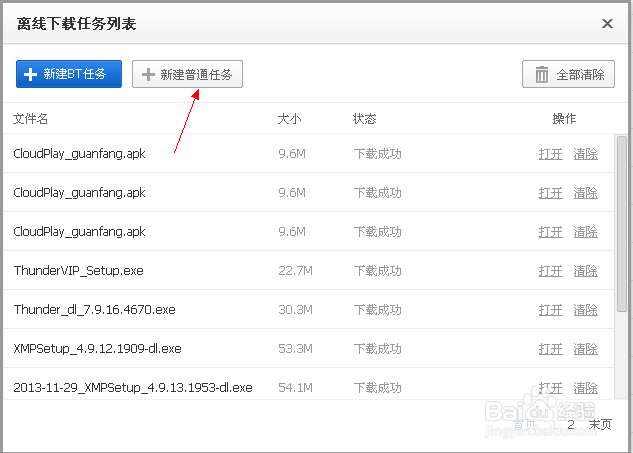Close the 离线下载任务列表 dialog
633x453 pixels.
click(x=607, y=23)
